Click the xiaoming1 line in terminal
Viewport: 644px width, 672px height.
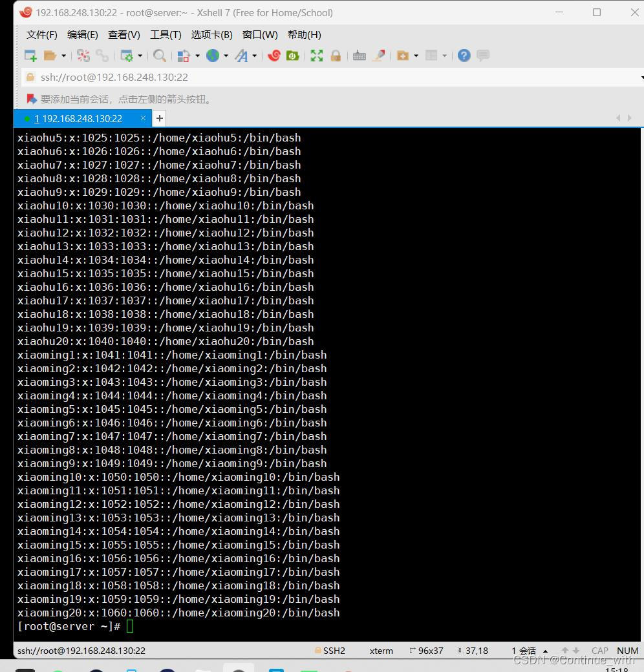coord(172,355)
